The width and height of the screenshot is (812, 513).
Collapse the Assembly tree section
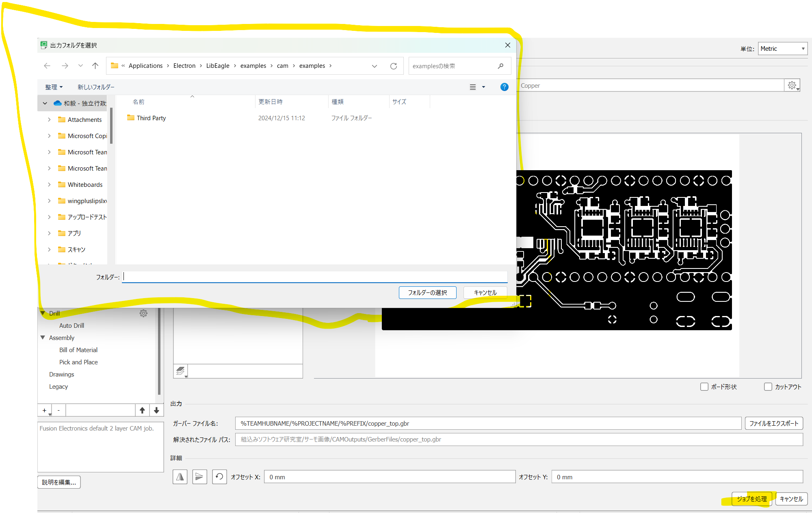(x=43, y=338)
